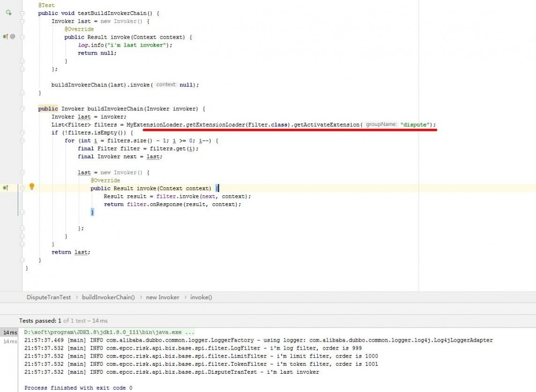Click 'final Filter filter = filters.get(i);' line
Viewport: 536px width, 392px height.
pos(138,149)
